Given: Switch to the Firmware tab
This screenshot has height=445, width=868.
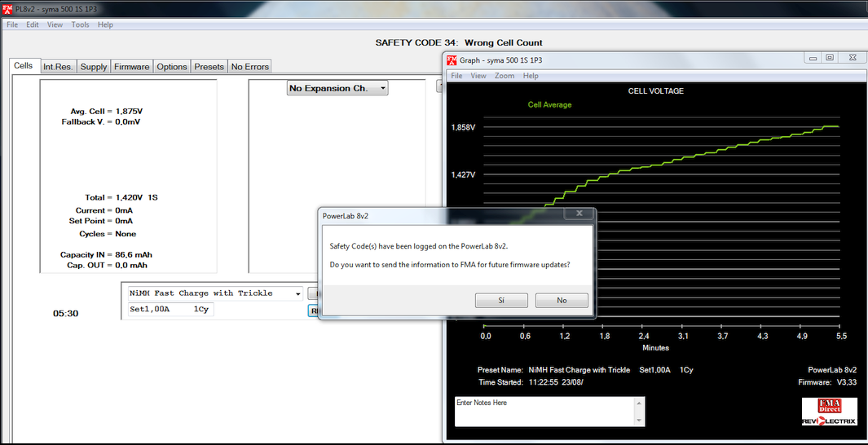Looking at the screenshot, I should (131, 66).
